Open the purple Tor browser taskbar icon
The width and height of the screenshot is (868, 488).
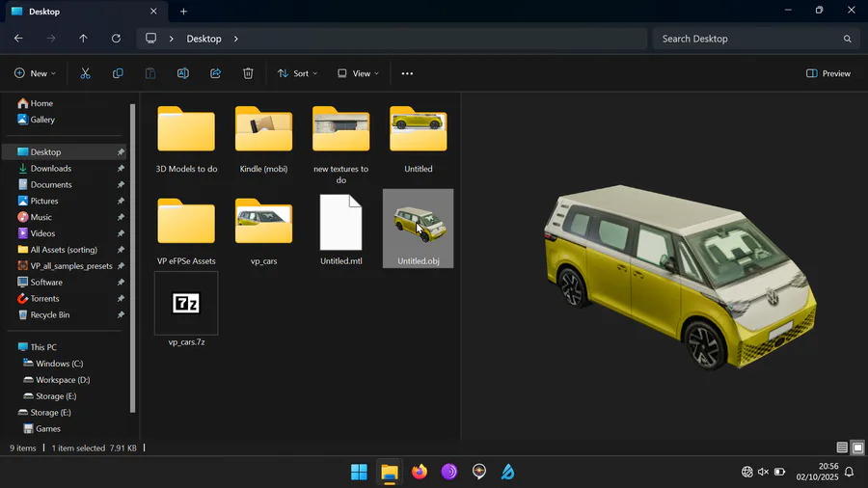[x=448, y=472]
